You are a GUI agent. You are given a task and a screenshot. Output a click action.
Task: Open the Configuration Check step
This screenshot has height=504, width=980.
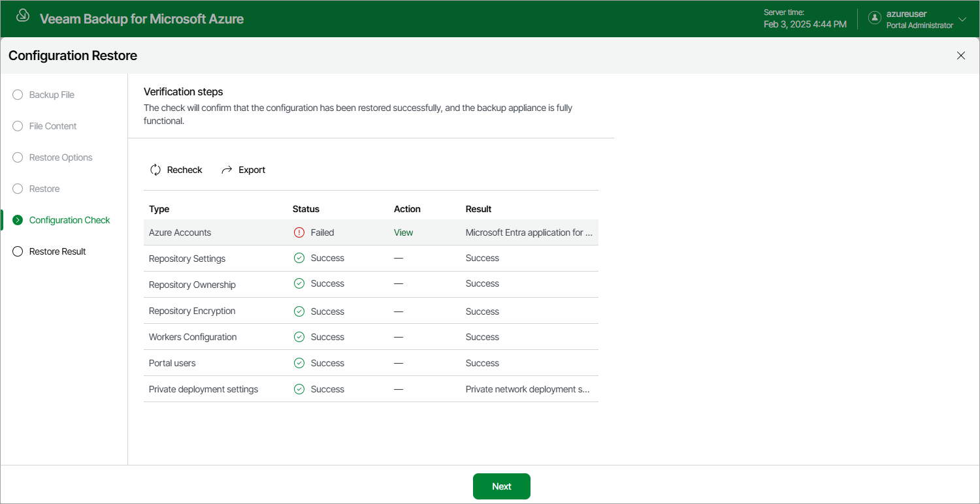click(69, 220)
